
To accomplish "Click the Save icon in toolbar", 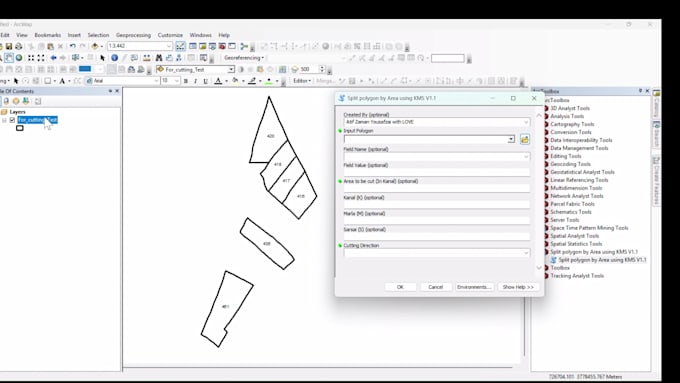I will [9, 46].
